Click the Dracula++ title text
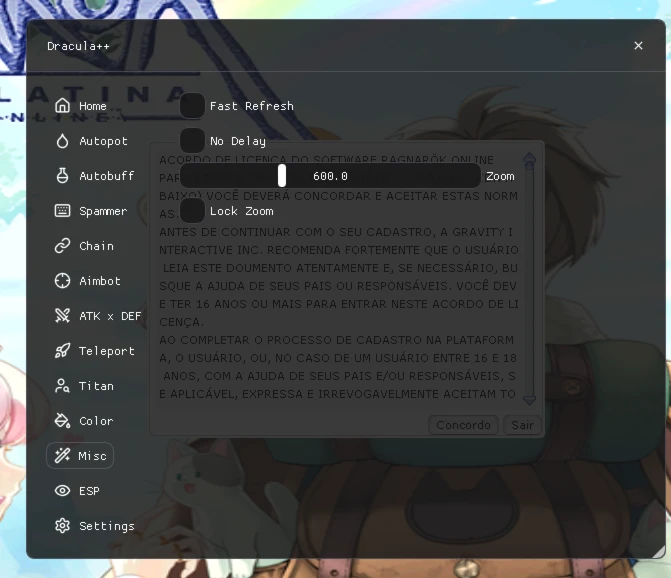The height and width of the screenshot is (578, 671). 78,46
